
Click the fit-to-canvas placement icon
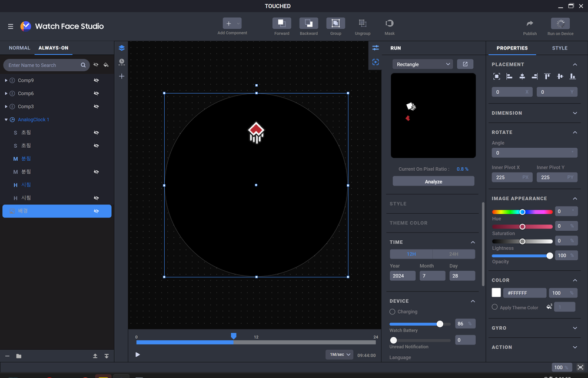(x=497, y=77)
